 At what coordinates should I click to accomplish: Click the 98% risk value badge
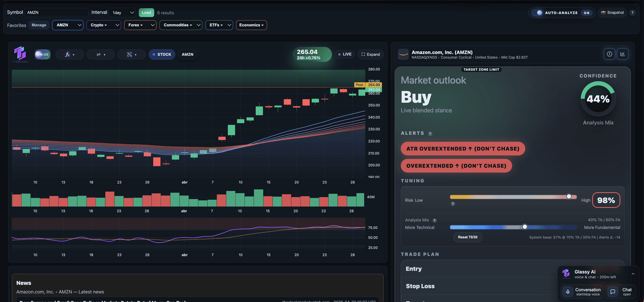606,200
